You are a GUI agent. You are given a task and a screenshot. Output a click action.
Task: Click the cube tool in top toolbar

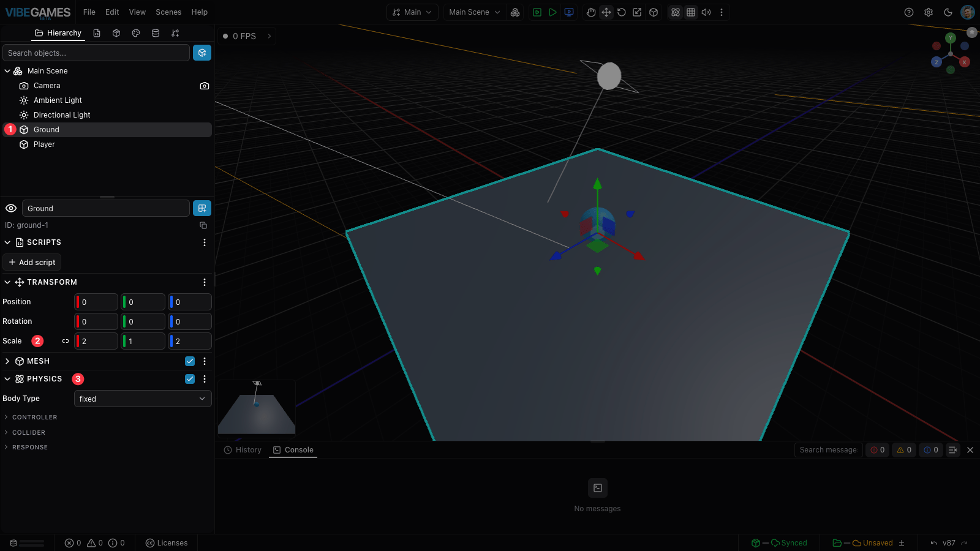point(654,12)
